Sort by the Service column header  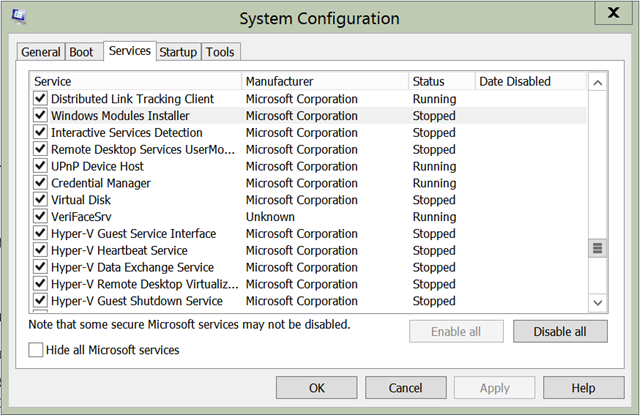pyautogui.click(x=137, y=81)
